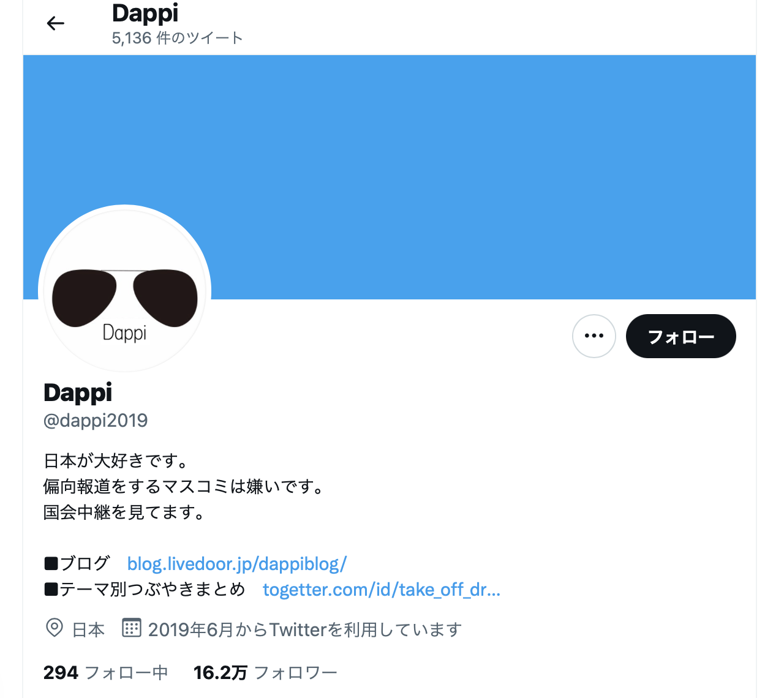The height and width of the screenshot is (698, 784).
Task: Open the three-dot more options menu
Action: pyautogui.click(x=594, y=336)
